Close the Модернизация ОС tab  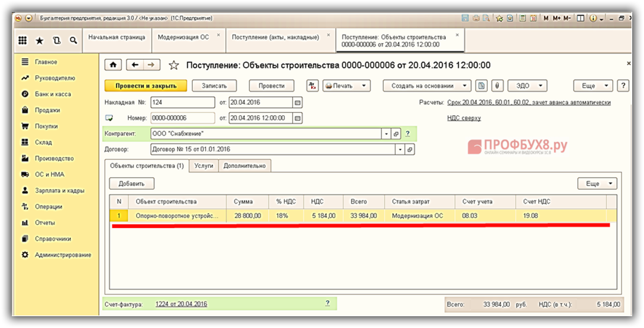click(218, 35)
